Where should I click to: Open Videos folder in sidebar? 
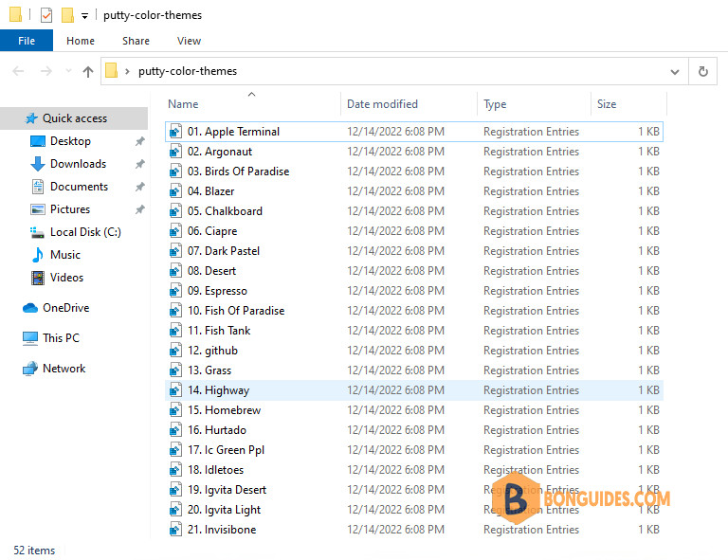pyautogui.click(x=66, y=278)
